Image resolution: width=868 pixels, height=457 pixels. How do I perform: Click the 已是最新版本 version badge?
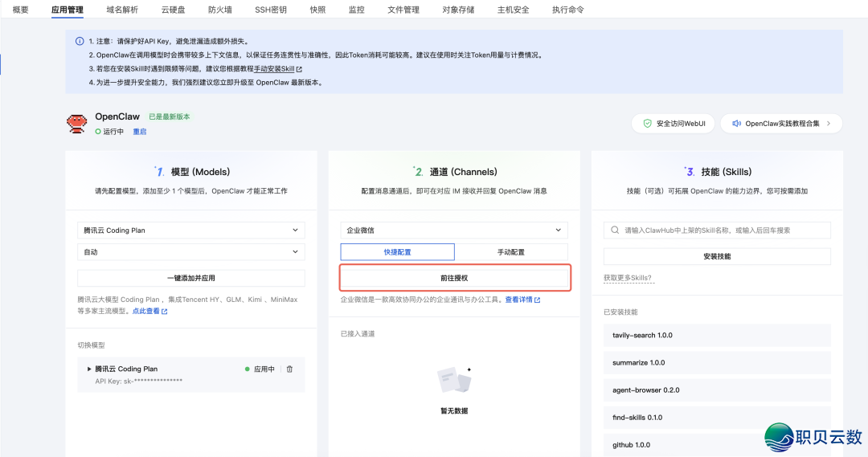[x=170, y=116]
